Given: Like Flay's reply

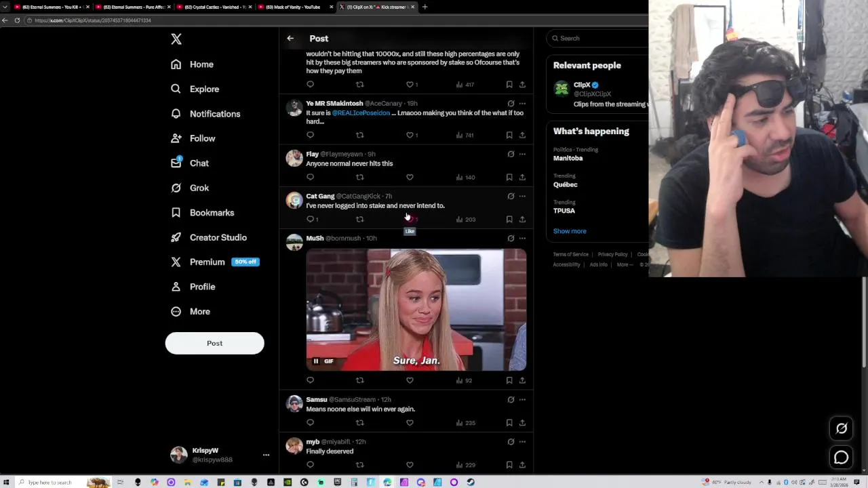Looking at the screenshot, I should pos(410,178).
